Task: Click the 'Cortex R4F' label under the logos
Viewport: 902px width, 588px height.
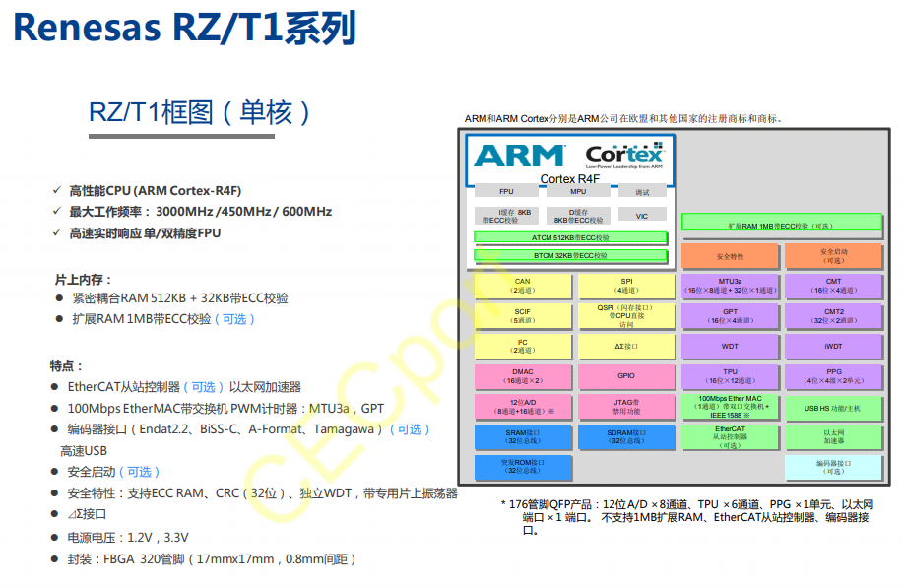Action: (569, 179)
